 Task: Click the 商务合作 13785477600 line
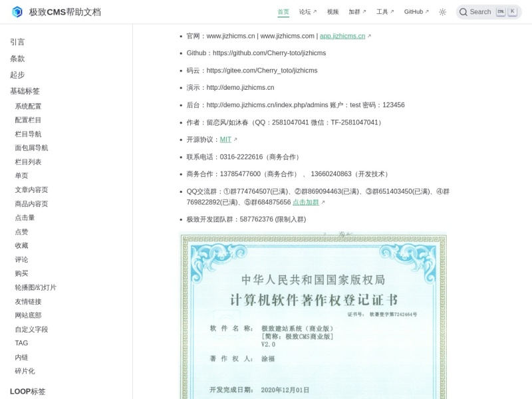point(288,174)
